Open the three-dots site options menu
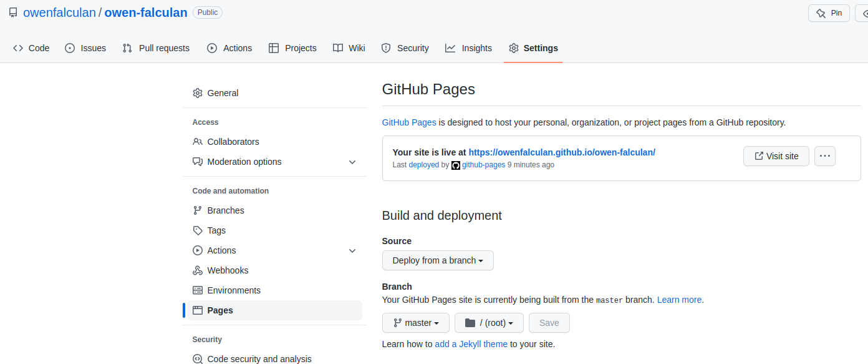The image size is (868, 364). click(825, 156)
